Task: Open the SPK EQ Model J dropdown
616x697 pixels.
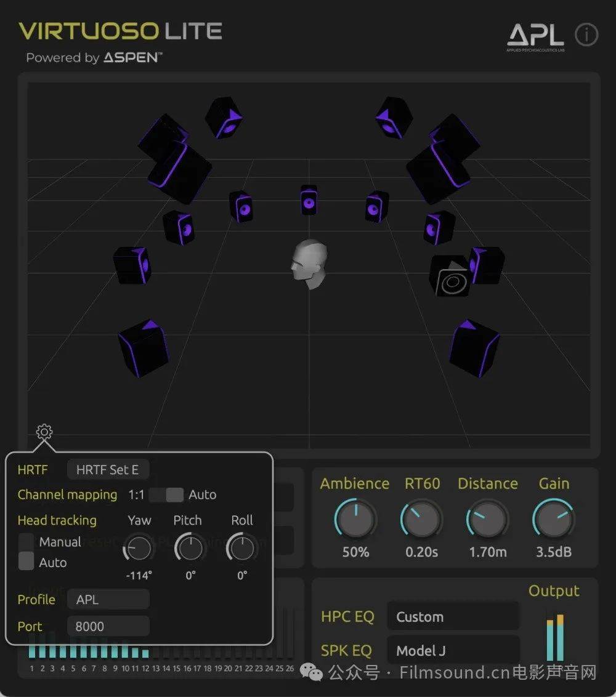Action: coord(453,650)
